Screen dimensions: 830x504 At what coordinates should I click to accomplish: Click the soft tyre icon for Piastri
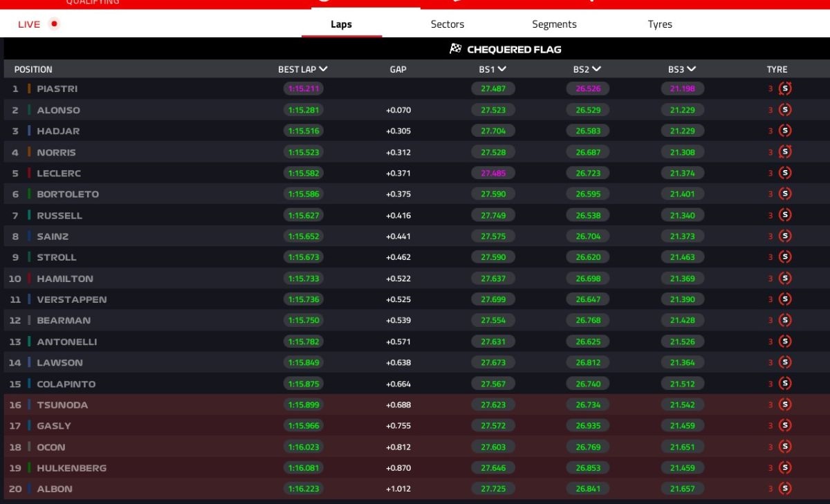pos(785,88)
